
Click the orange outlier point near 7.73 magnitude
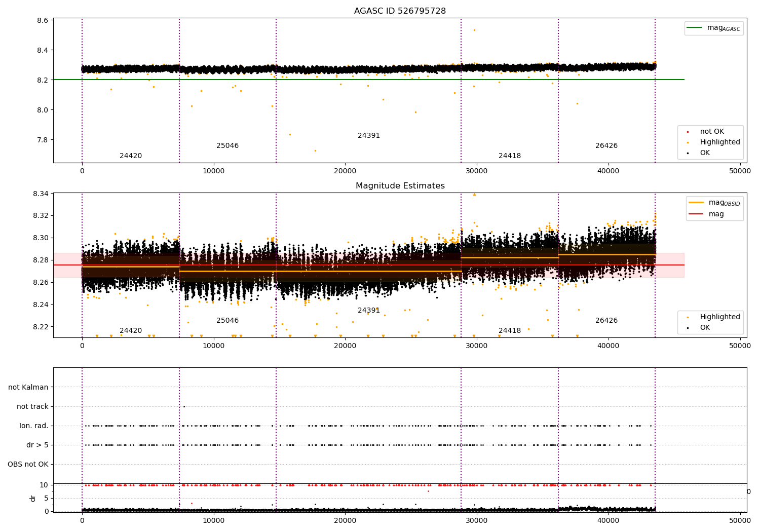tap(315, 150)
